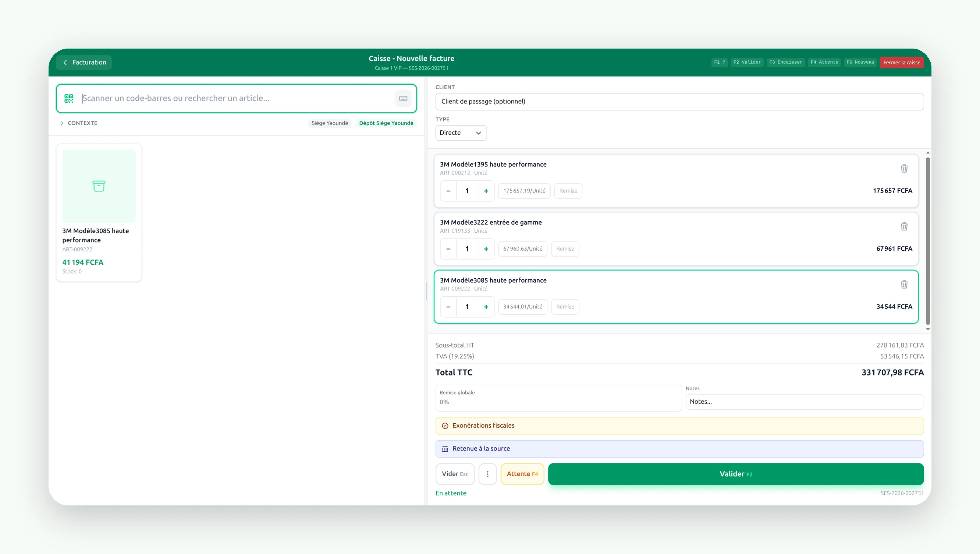This screenshot has height=554, width=980.
Task: Select the Dépôt Siège Yaoundé tag
Action: coord(386,123)
